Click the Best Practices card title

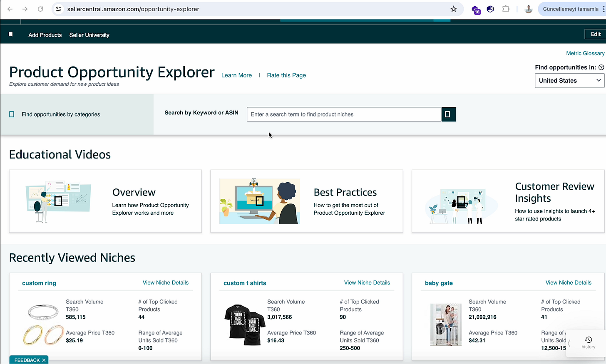click(x=345, y=192)
